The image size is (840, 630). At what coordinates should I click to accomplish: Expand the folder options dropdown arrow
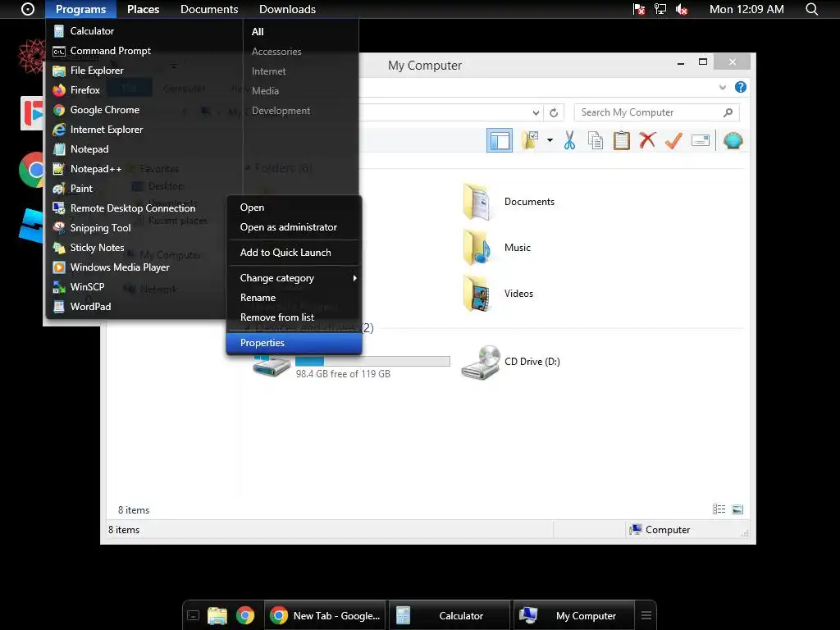coord(550,140)
